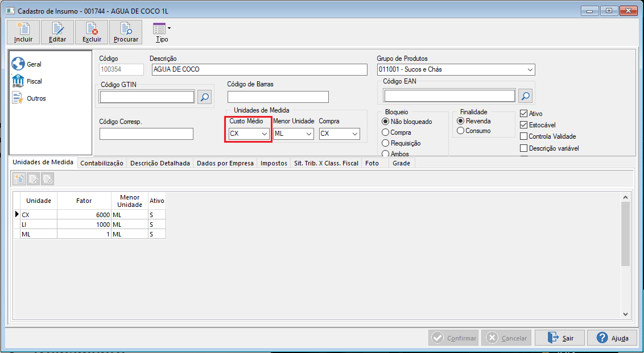This screenshot has width=644, height=353.
Task: Select the Revenda finalidade option
Action: [x=460, y=121]
